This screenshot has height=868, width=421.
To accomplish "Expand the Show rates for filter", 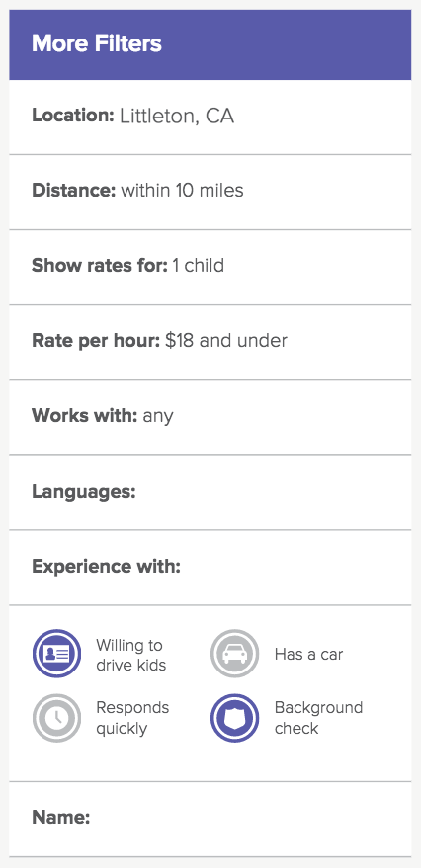I will point(210,267).
